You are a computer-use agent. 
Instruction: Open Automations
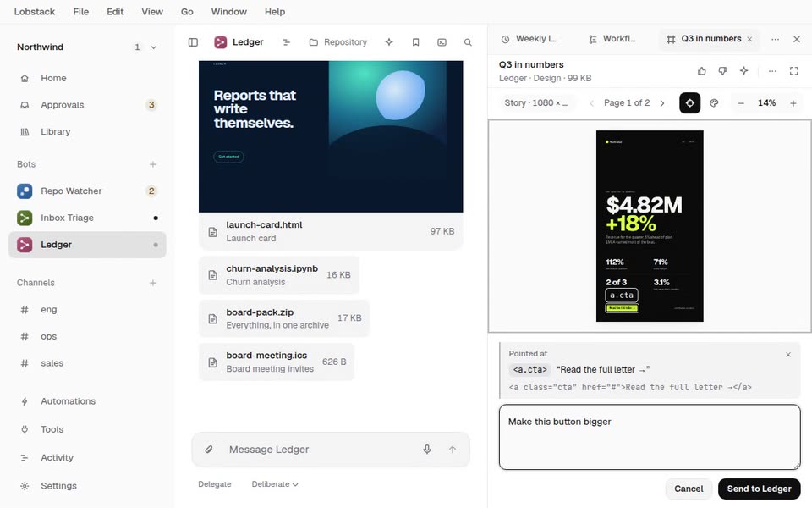coord(87,401)
